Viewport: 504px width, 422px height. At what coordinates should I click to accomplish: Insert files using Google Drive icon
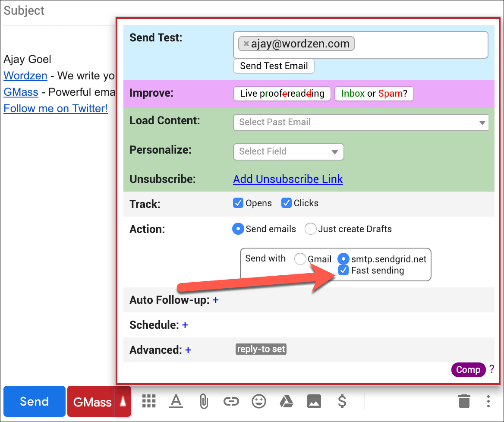click(286, 401)
